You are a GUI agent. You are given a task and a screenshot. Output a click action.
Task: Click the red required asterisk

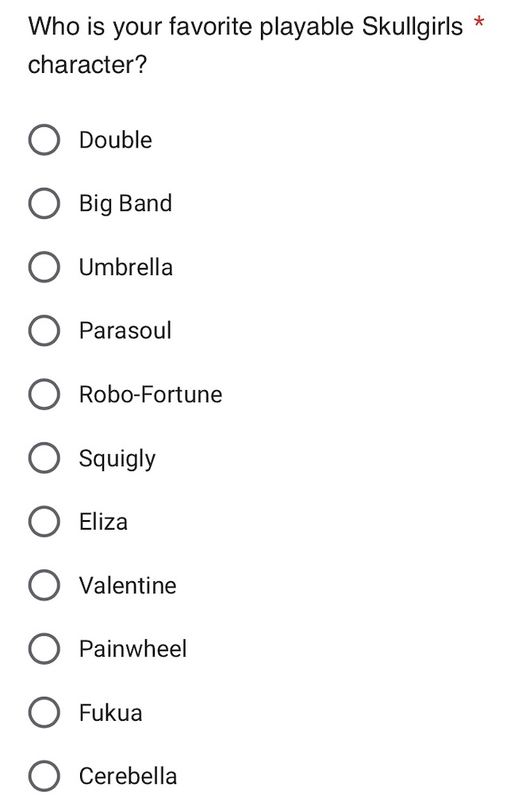[478, 24]
